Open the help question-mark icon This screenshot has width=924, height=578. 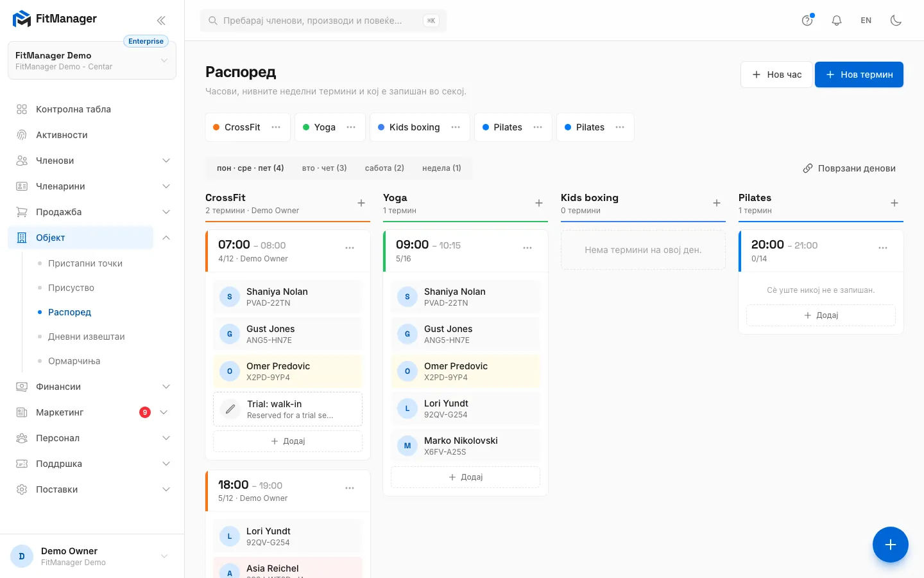pyautogui.click(x=807, y=21)
